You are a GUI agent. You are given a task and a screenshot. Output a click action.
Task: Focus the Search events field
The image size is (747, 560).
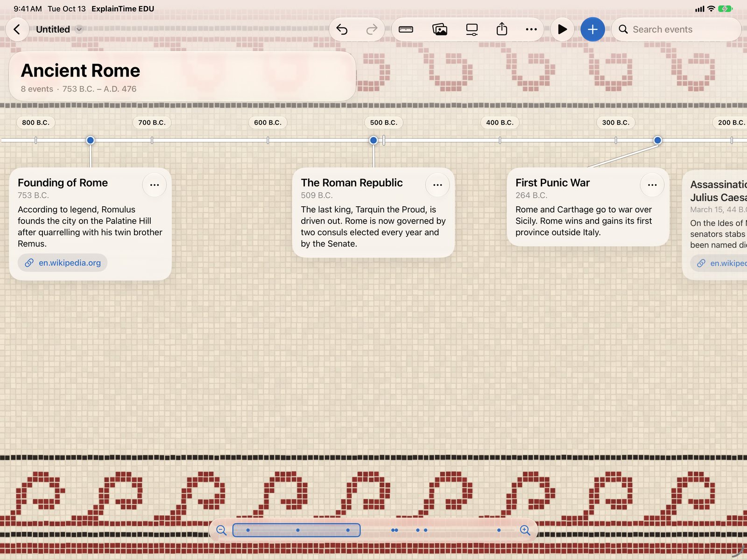(676, 29)
